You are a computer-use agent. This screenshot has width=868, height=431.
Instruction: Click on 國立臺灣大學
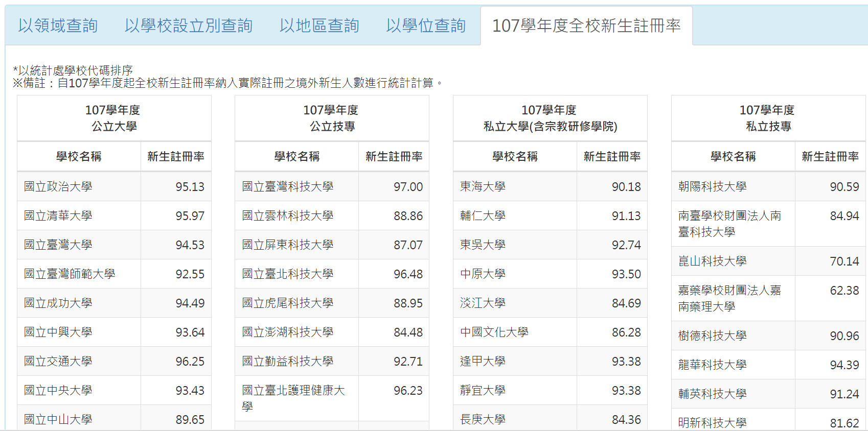(x=58, y=245)
